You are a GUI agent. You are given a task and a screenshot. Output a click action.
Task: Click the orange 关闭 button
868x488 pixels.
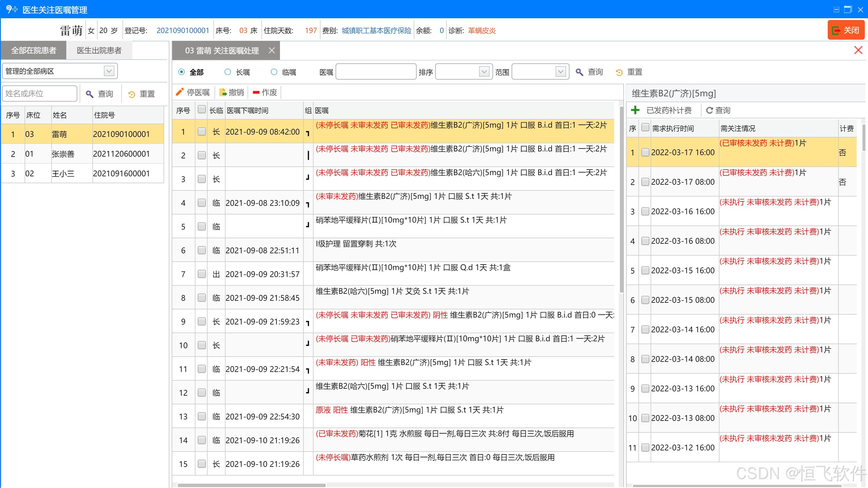[x=846, y=30]
